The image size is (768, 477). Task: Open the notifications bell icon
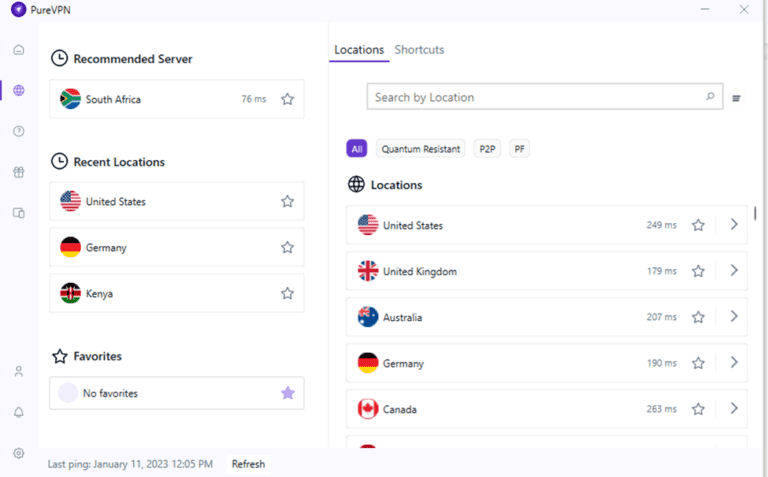[18, 412]
